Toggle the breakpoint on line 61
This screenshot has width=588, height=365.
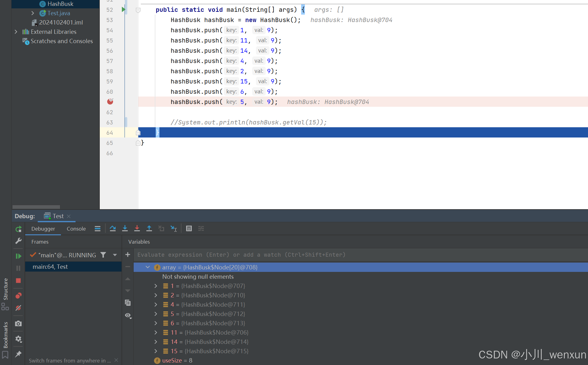tap(110, 101)
